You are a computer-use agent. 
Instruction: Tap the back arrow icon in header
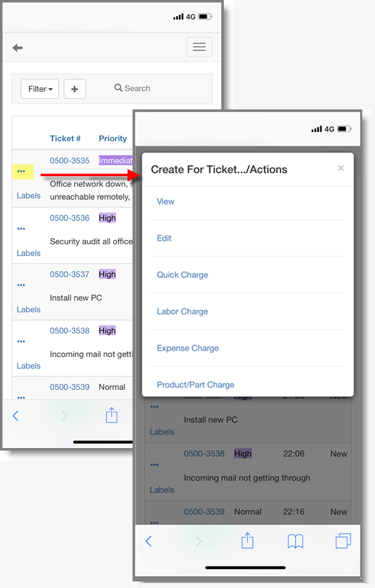(x=17, y=48)
